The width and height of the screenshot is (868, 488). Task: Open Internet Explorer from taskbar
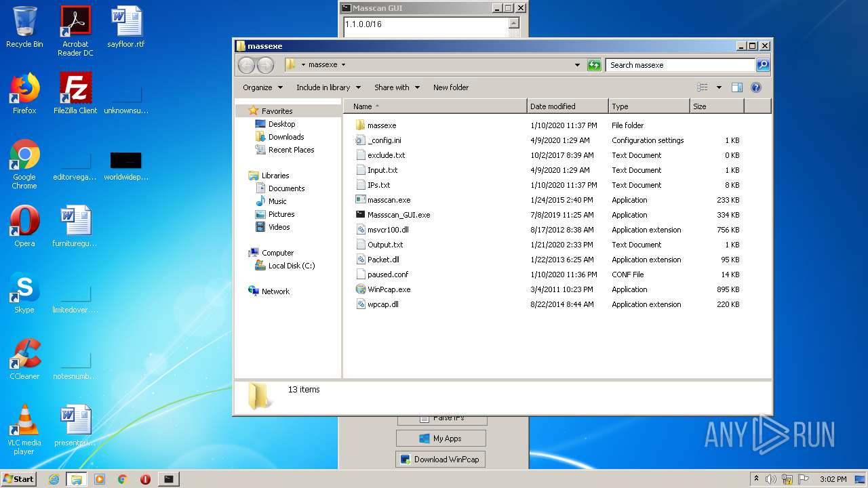coord(54,479)
